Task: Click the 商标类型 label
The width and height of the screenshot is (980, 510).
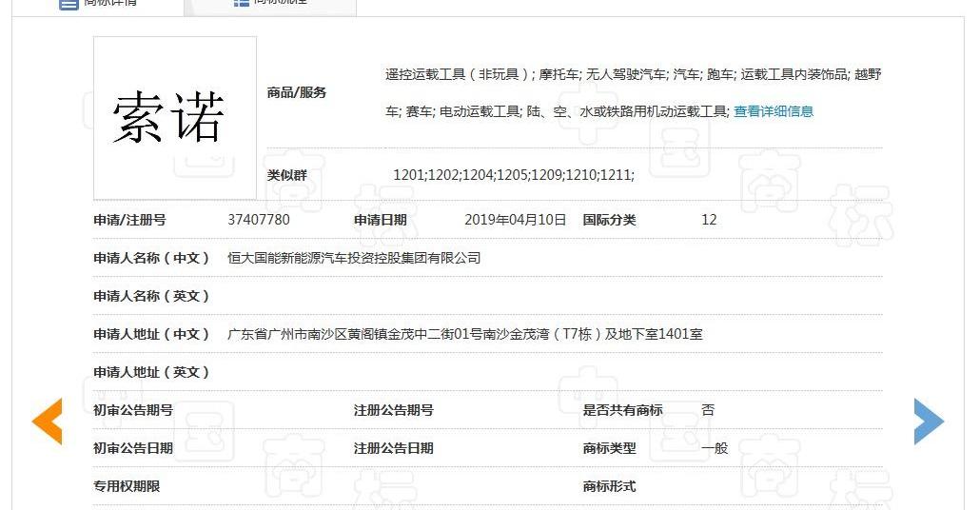Action: click(609, 449)
